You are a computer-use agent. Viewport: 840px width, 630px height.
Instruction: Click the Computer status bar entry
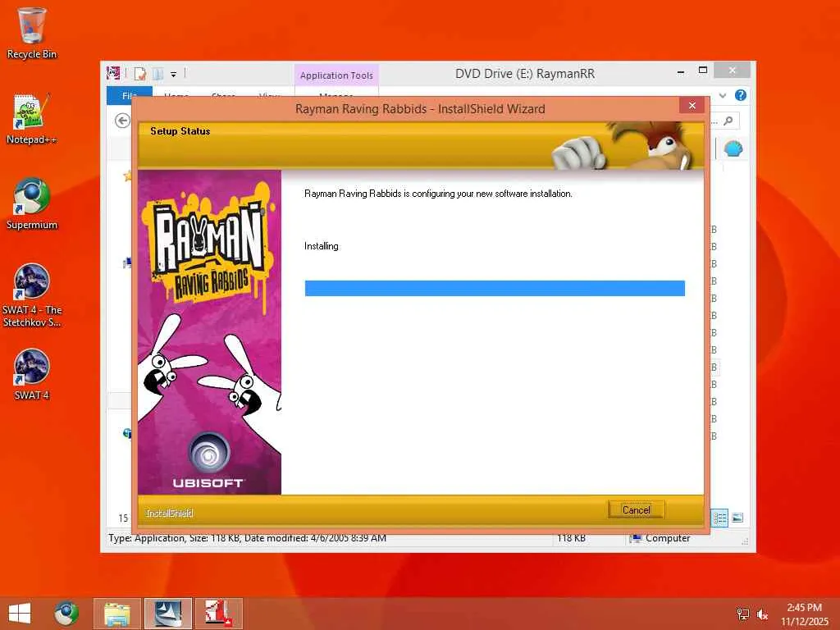tap(660, 538)
